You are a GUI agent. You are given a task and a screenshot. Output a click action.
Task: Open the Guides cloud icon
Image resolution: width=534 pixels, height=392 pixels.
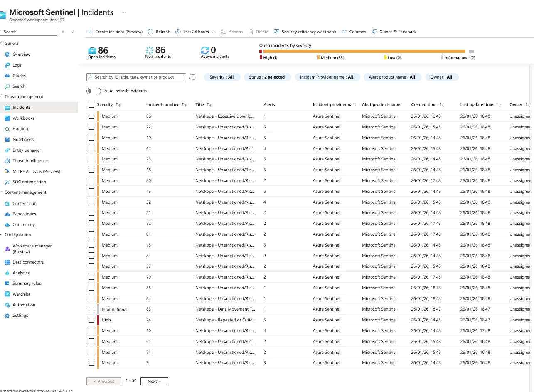(x=7, y=76)
